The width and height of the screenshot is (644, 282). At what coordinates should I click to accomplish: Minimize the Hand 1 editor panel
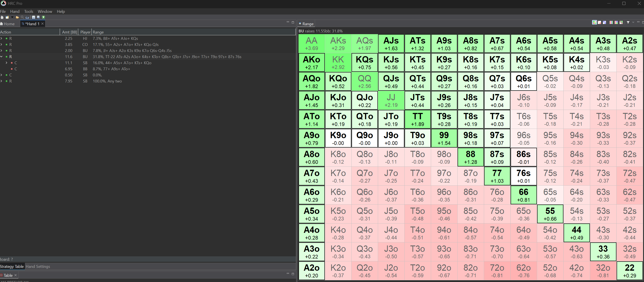[x=288, y=22]
